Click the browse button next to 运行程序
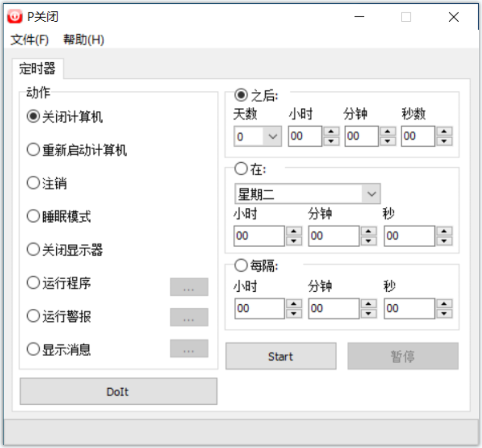Image resolution: width=482 pixels, height=448 pixels. 189,287
